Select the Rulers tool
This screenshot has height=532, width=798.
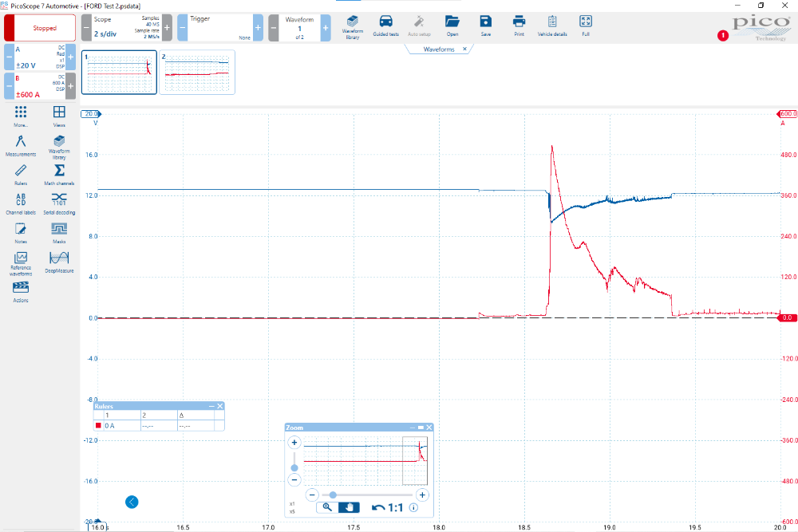coord(21,173)
